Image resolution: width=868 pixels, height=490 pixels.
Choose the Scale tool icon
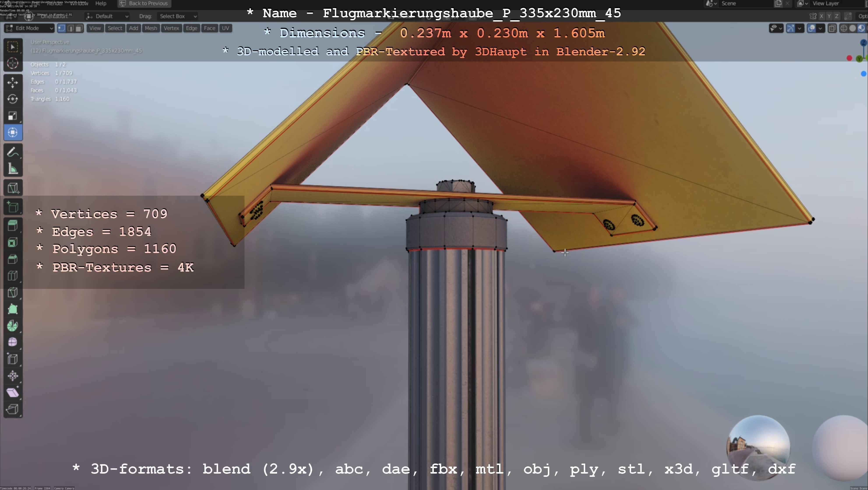coord(13,116)
